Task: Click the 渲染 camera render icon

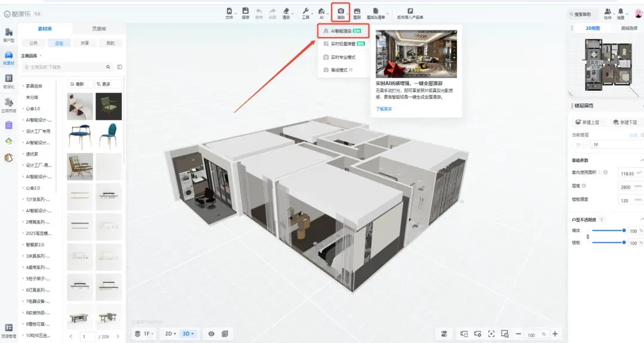Action: click(341, 11)
